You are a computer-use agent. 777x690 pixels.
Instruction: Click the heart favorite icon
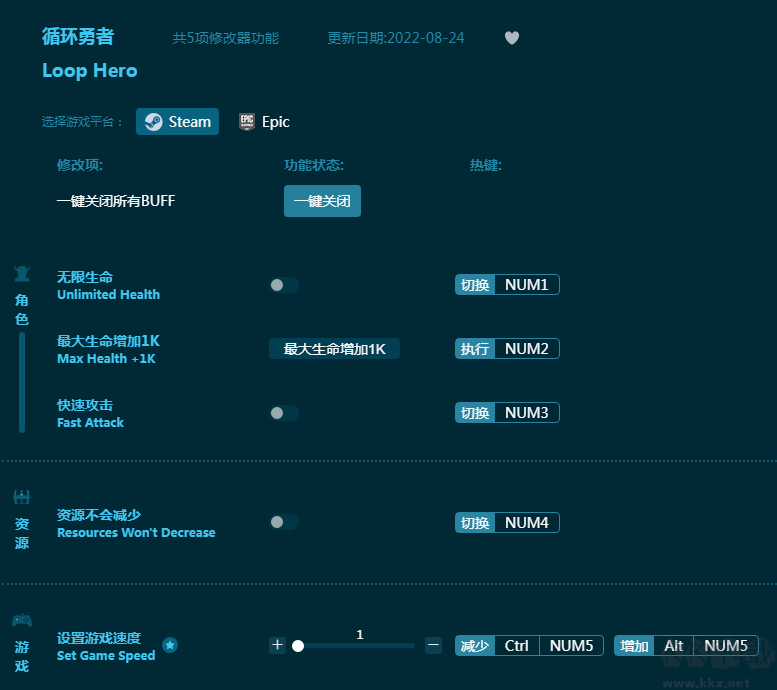(512, 38)
